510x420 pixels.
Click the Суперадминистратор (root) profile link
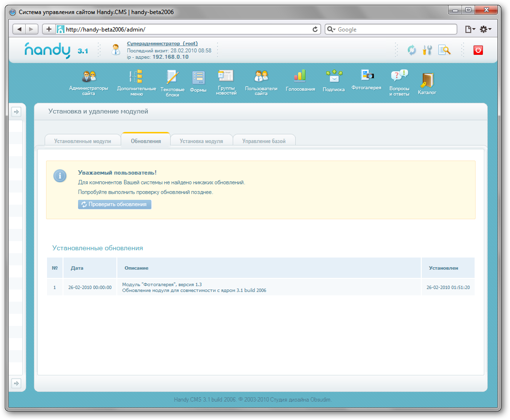(x=162, y=44)
